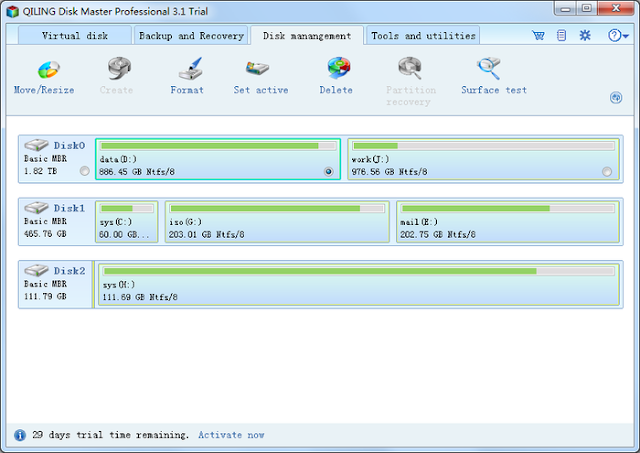Image resolution: width=640 pixels, height=453 pixels.
Task: Switch to the Virtual disk tab
Action: coord(75,36)
